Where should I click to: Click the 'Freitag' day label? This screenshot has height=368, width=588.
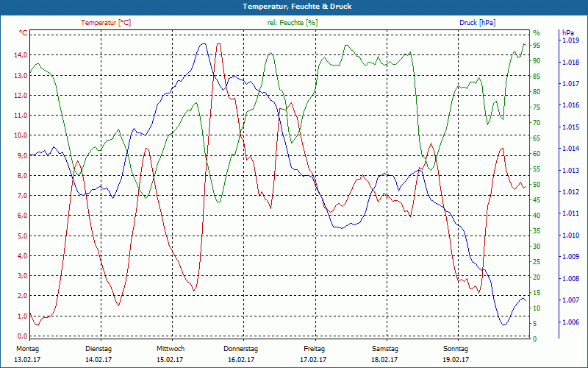point(315,348)
